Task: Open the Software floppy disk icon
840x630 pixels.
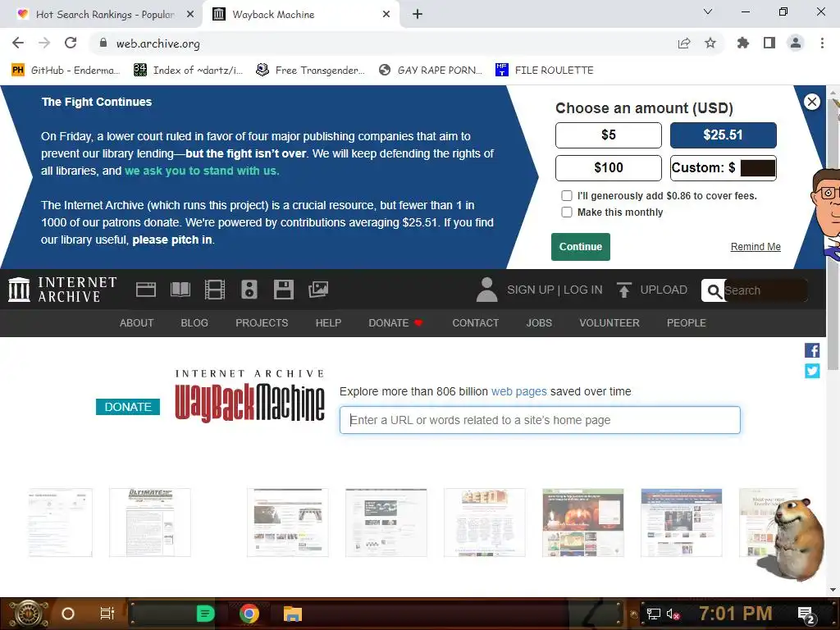Action: [x=283, y=290]
